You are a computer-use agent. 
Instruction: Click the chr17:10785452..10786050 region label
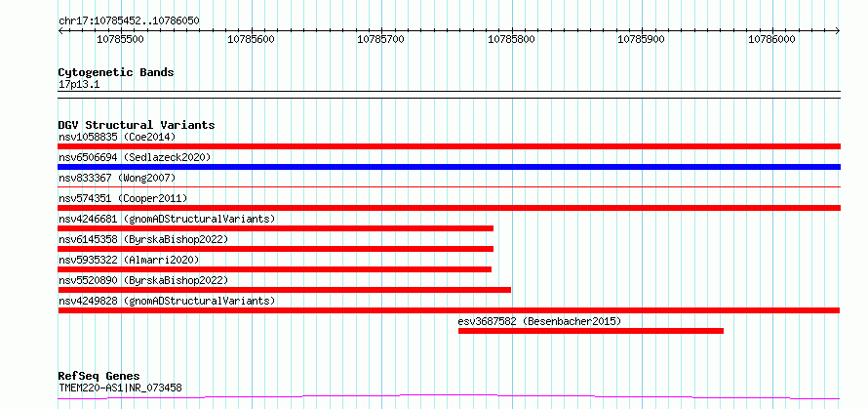129,21
